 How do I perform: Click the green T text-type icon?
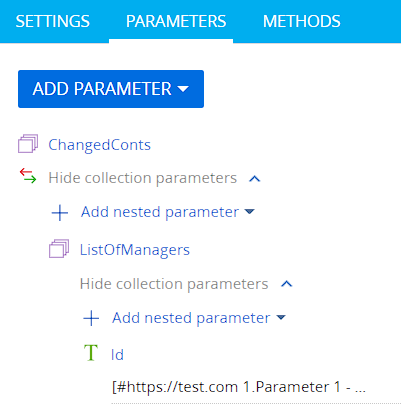pyautogui.click(x=91, y=353)
